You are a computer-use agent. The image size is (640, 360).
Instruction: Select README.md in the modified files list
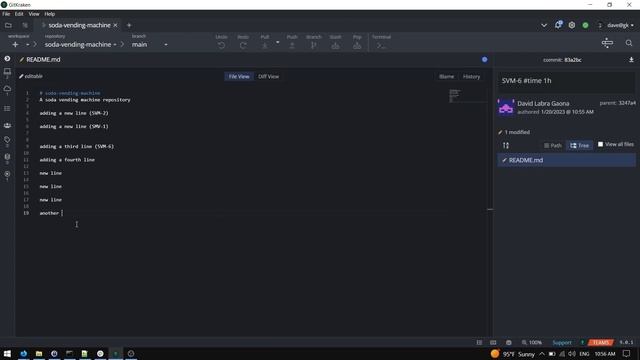567,160
